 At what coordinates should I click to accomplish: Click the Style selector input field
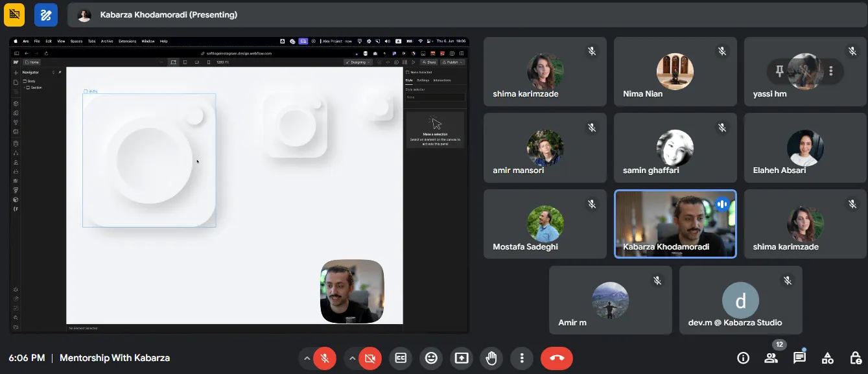(435, 97)
